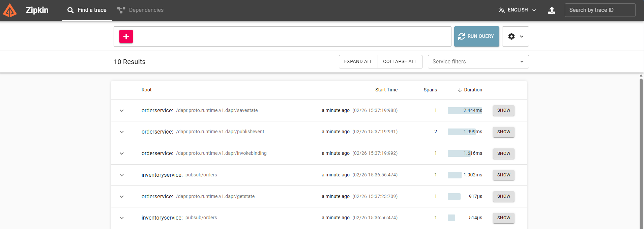The width and height of the screenshot is (644, 229).
Task: Click the Dependencies graph icon
Action: click(x=121, y=10)
